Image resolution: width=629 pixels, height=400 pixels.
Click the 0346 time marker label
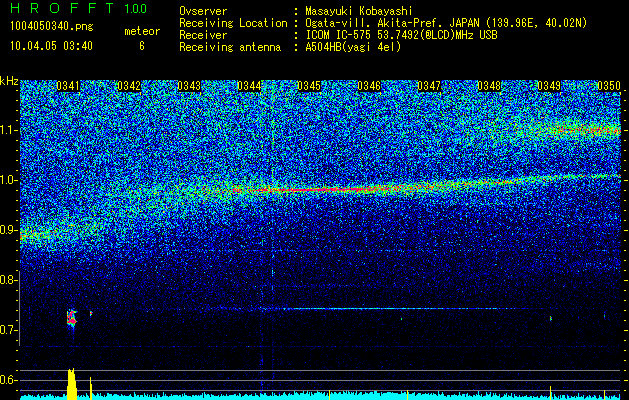(x=369, y=86)
